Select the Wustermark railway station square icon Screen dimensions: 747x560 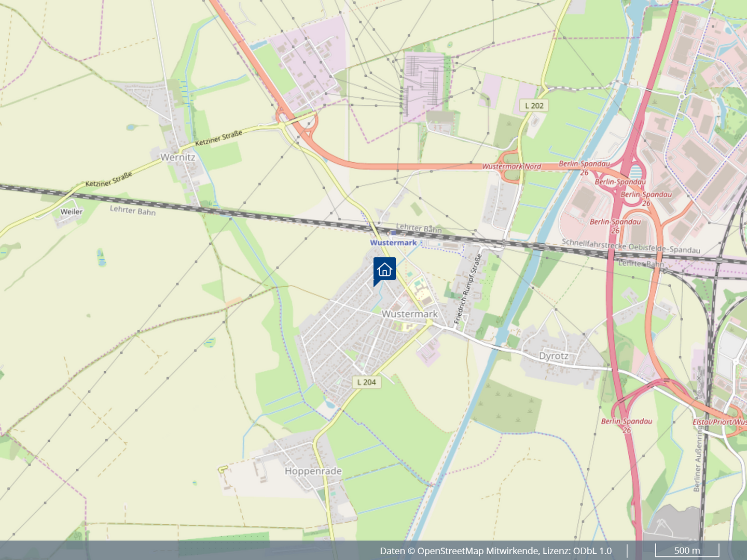pyautogui.click(x=393, y=233)
